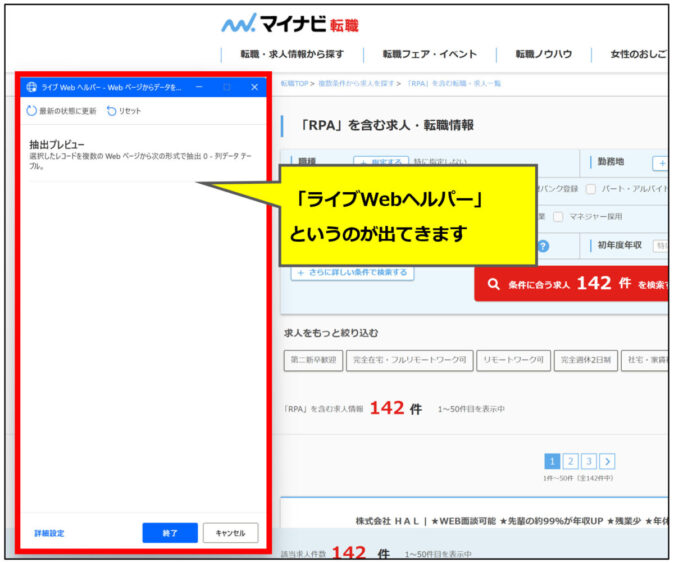This screenshot has height=563, width=674.
Task: Click red 条件に合う求人 142件 search button
Action: click(572, 284)
